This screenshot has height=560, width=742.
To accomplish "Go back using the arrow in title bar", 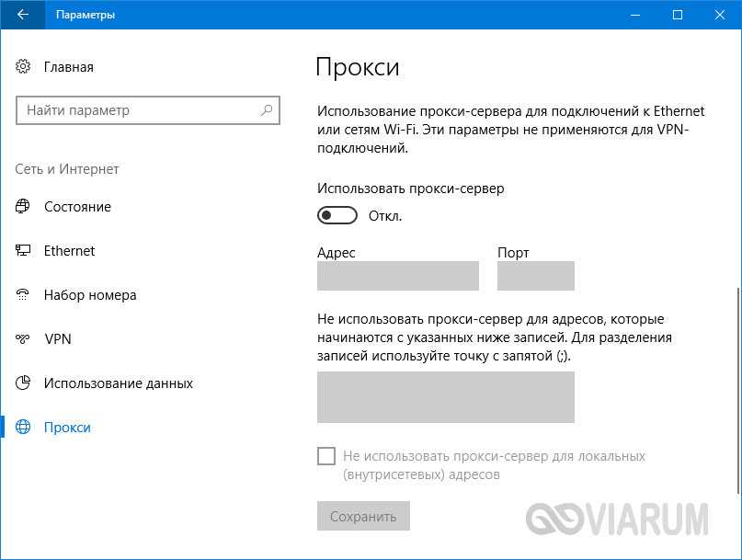I will [x=22, y=15].
